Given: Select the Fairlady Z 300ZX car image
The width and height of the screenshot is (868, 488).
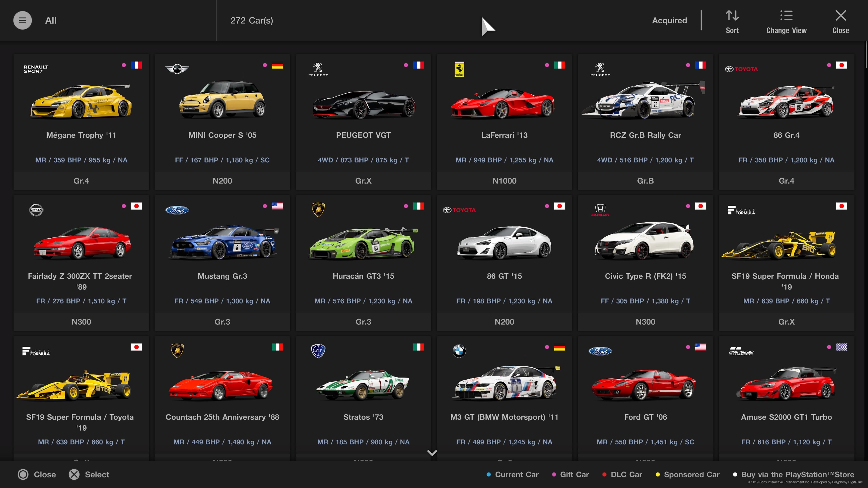Looking at the screenshot, I should [82, 243].
